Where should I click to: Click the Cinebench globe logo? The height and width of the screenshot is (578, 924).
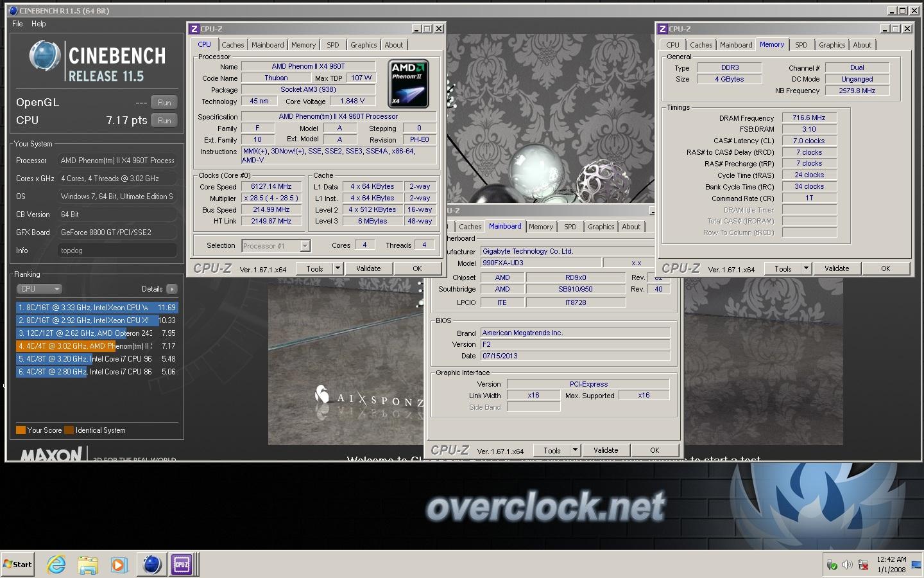click(45, 56)
